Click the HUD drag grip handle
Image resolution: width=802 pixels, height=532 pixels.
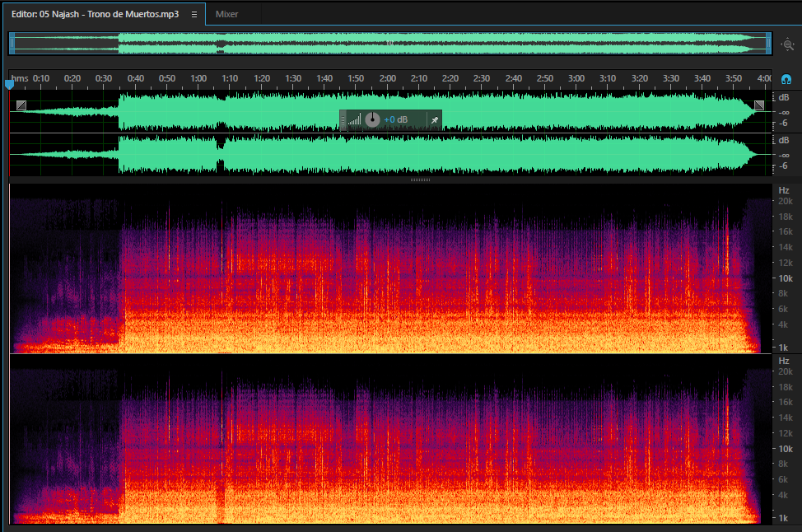[x=343, y=120]
